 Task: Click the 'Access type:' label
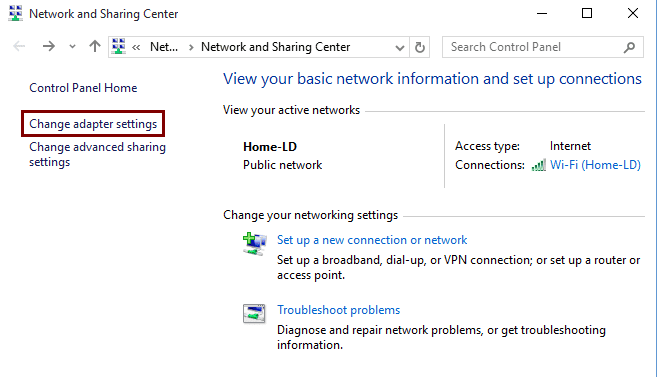[487, 146]
